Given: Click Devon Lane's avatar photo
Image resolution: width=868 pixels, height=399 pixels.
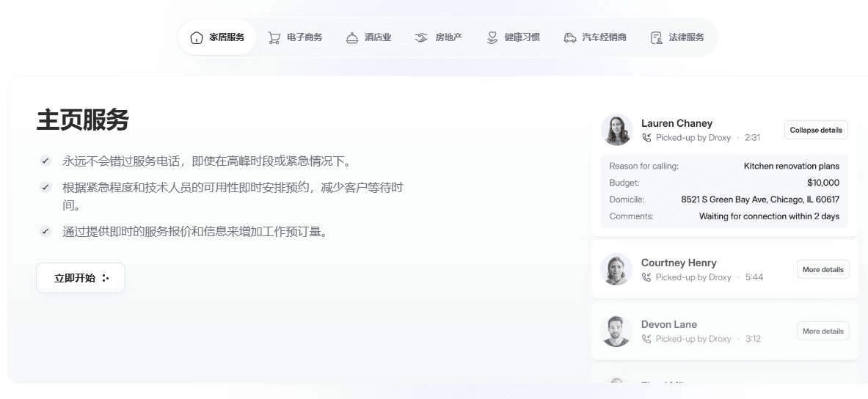Looking at the screenshot, I should [616, 331].
